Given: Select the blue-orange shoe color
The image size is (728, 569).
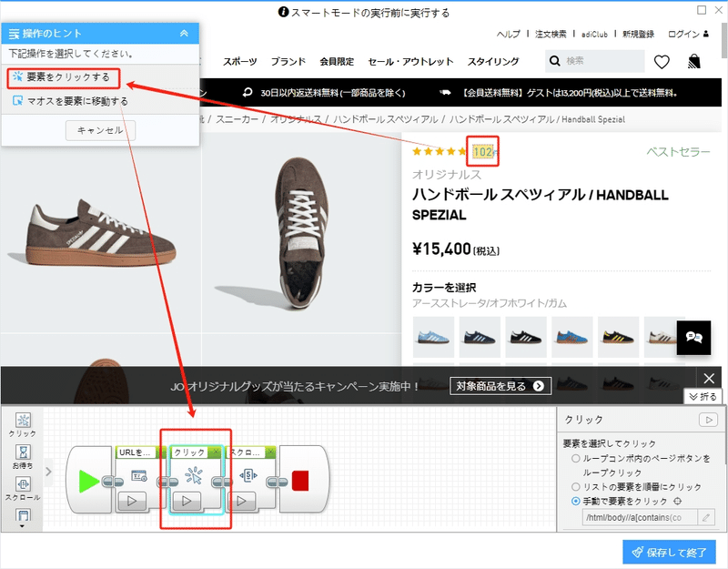Looking at the screenshot, I should click(x=572, y=337).
